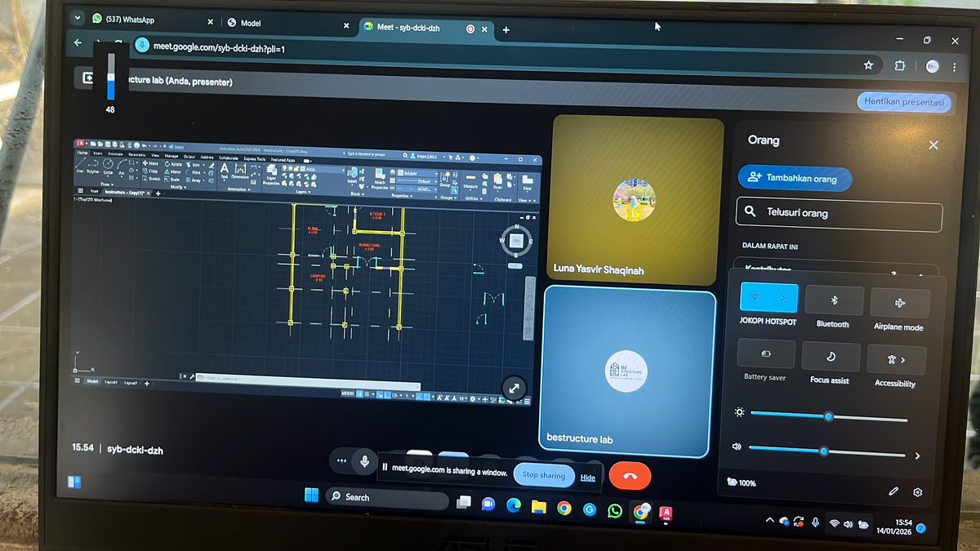Viewport: 980px width, 551px height.
Task: Open Meet microphone options three-dot button
Action: (342, 461)
